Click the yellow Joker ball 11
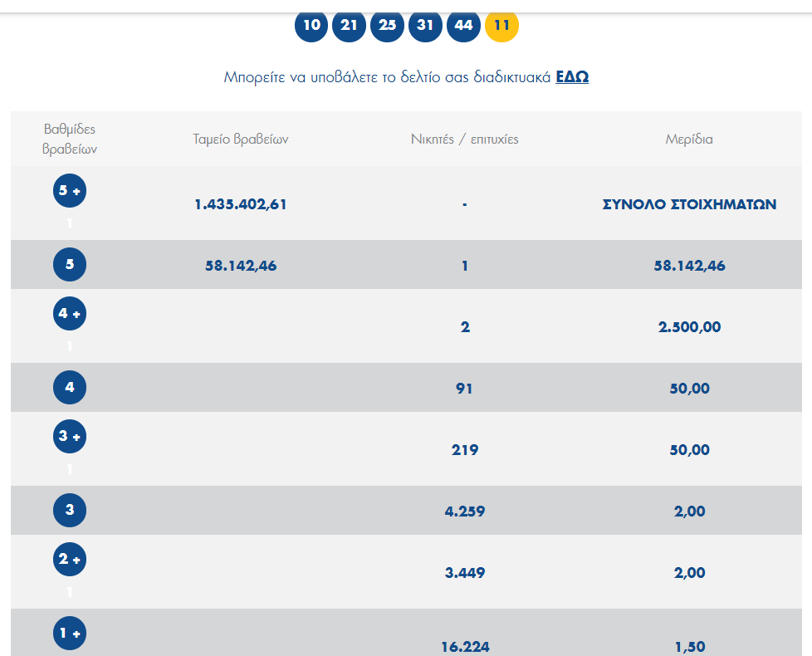The width and height of the screenshot is (812, 656). tap(501, 25)
